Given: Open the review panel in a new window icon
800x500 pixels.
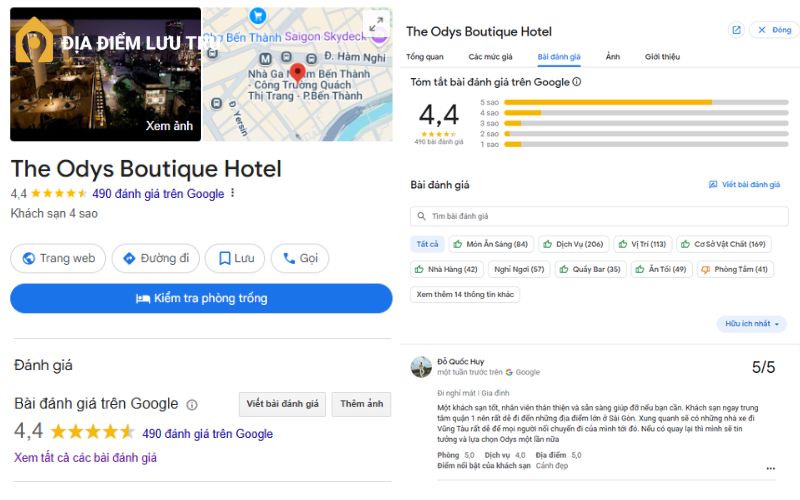Looking at the screenshot, I should coord(736,31).
